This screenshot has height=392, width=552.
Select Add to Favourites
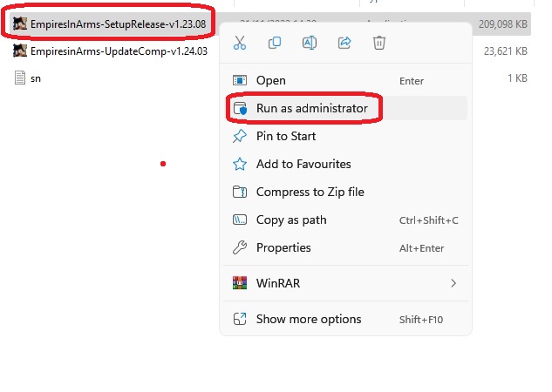(x=345, y=164)
